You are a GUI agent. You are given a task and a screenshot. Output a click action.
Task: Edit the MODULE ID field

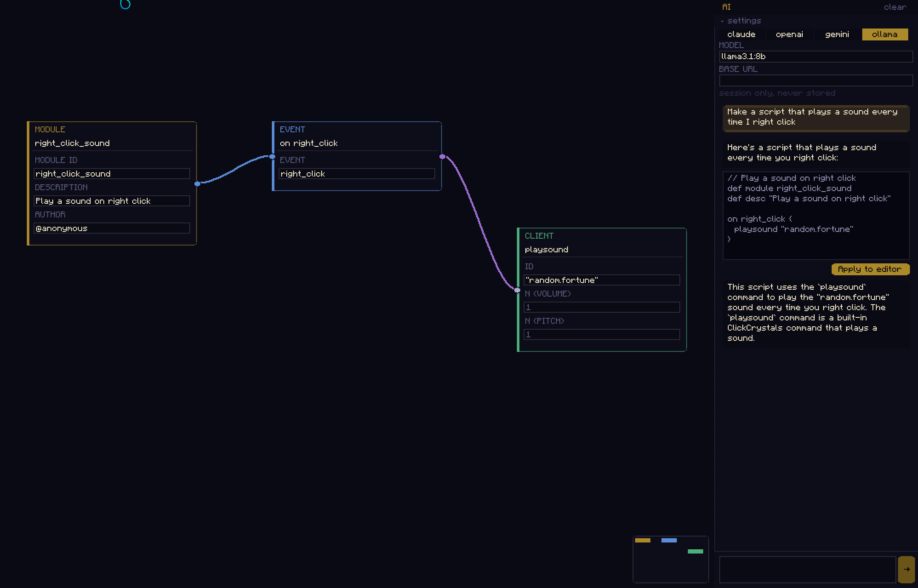click(112, 174)
